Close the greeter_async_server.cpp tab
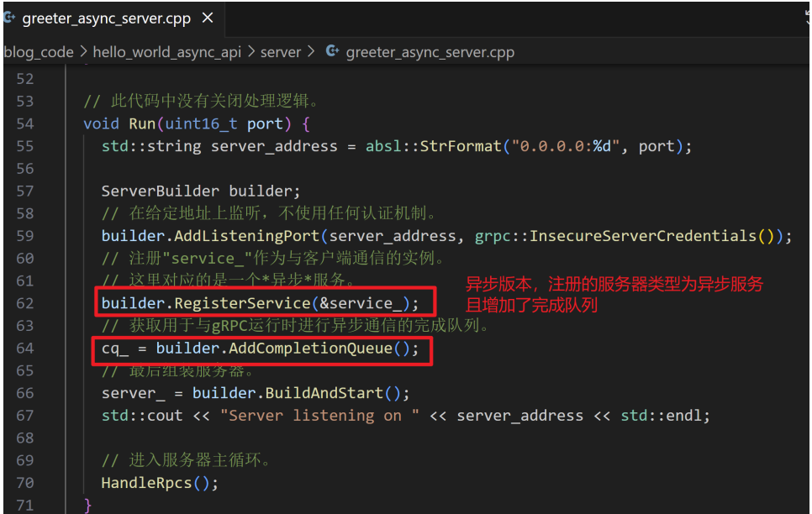Image resolution: width=812 pixels, height=514 pixels. tap(208, 18)
